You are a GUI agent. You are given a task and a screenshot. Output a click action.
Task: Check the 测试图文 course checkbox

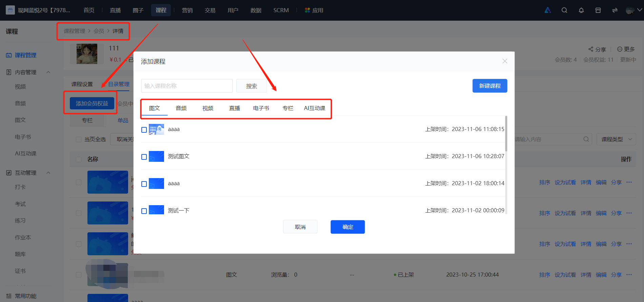tap(144, 157)
